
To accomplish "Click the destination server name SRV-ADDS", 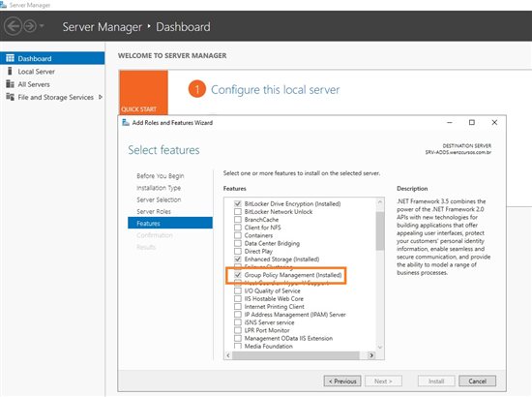I will point(458,152).
